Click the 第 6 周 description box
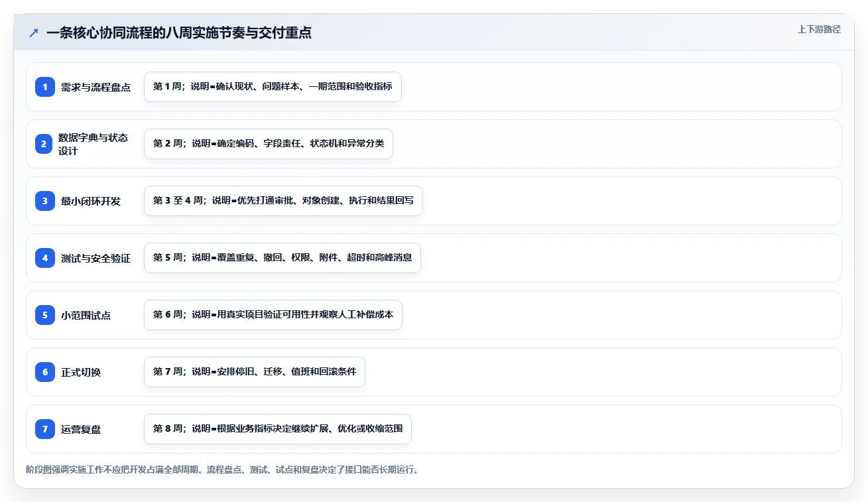Viewport: 868px width, 502px height. pyautogui.click(x=273, y=315)
